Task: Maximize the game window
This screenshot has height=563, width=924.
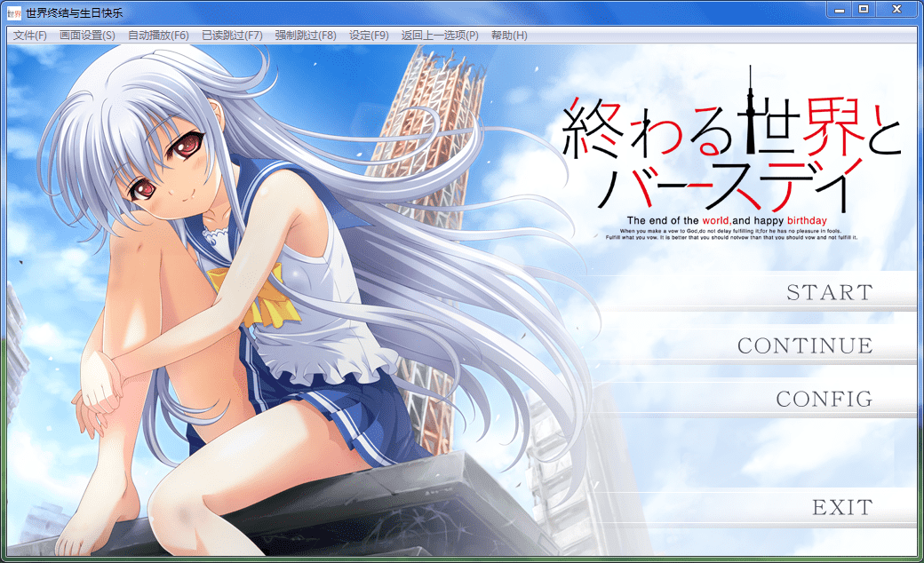Action: pyautogui.click(x=864, y=9)
